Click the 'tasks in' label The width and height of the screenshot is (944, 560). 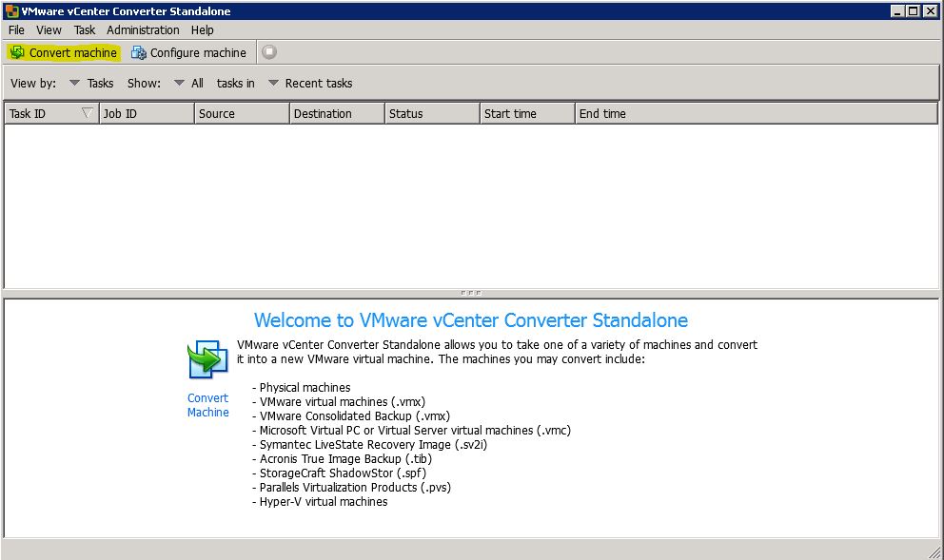point(235,83)
